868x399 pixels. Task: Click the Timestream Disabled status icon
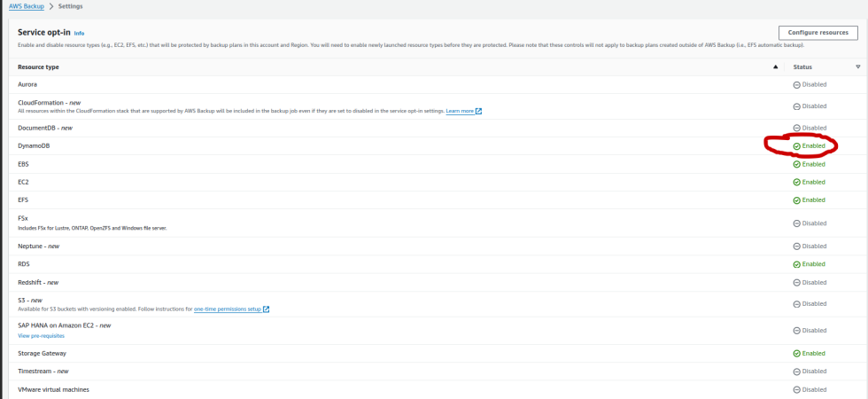[796, 372]
